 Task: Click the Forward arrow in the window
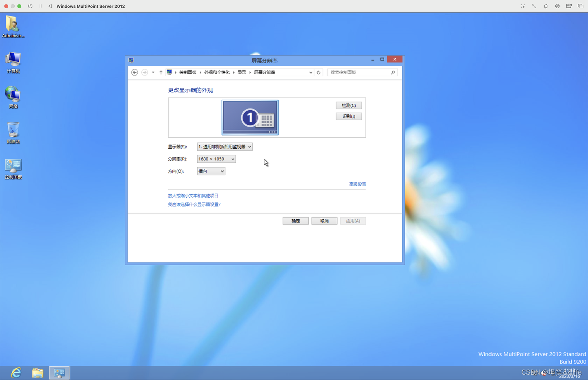tap(145, 72)
